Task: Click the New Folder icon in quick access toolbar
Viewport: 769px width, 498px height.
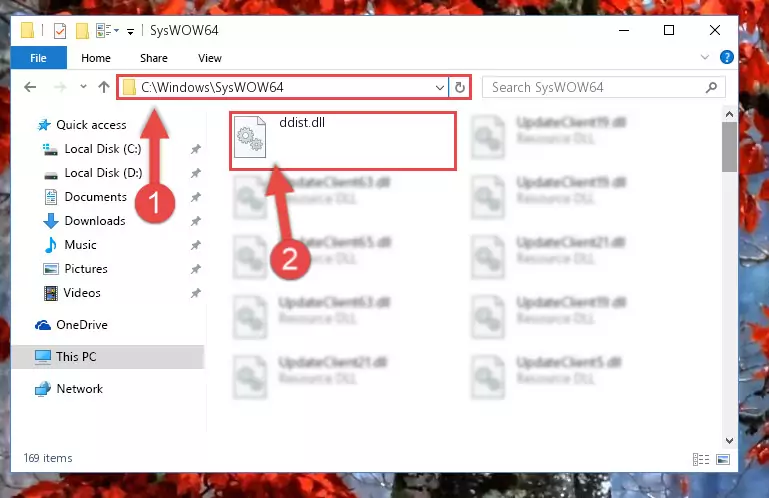Action: coord(82,31)
